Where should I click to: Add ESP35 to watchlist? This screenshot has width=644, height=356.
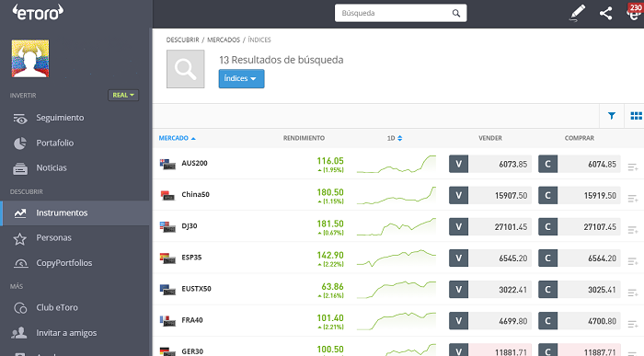633,261
